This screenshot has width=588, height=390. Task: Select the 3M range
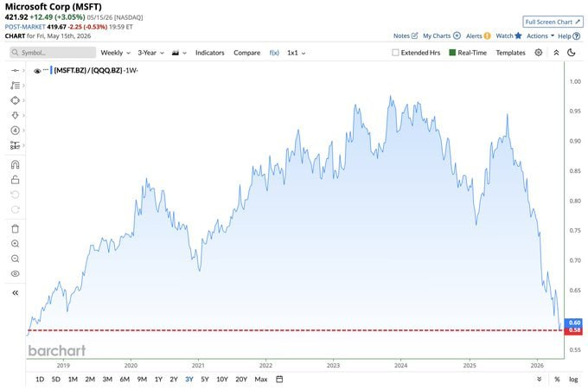click(107, 379)
